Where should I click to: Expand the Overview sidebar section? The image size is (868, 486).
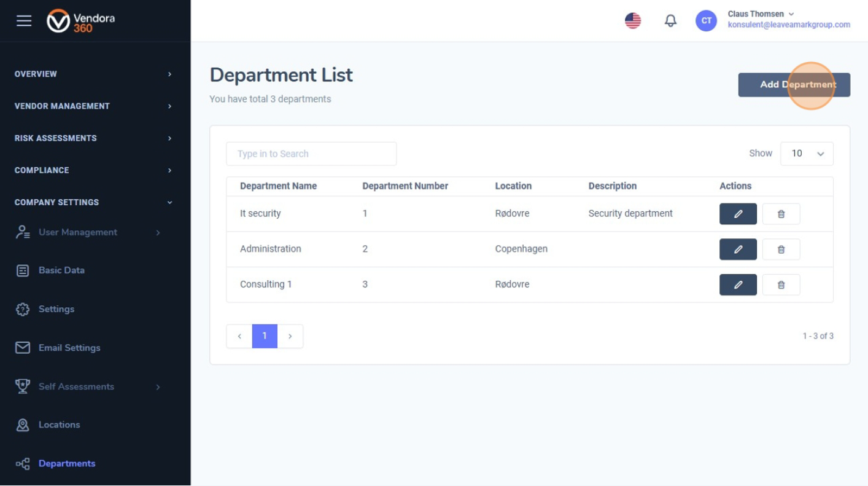coord(92,74)
